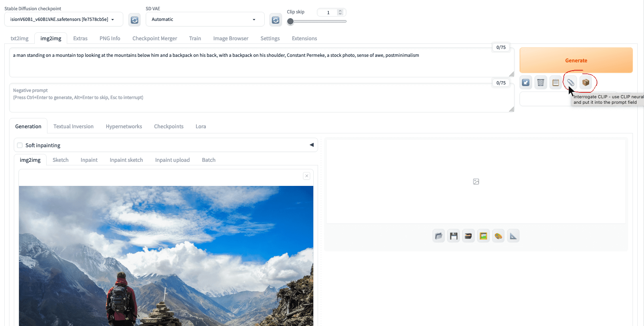644x326 pixels.
Task: Clear the prompt using the trash icon
Action: tap(541, 82)
